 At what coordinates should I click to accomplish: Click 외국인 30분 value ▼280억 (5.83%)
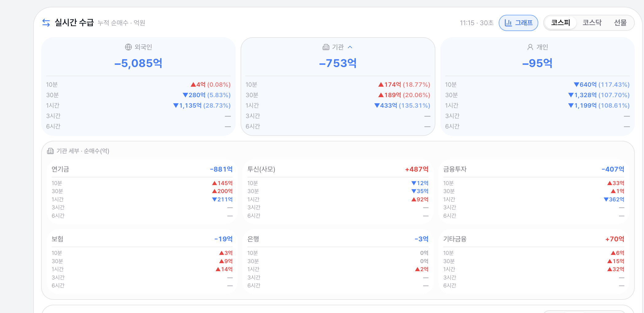click(206, 95)
